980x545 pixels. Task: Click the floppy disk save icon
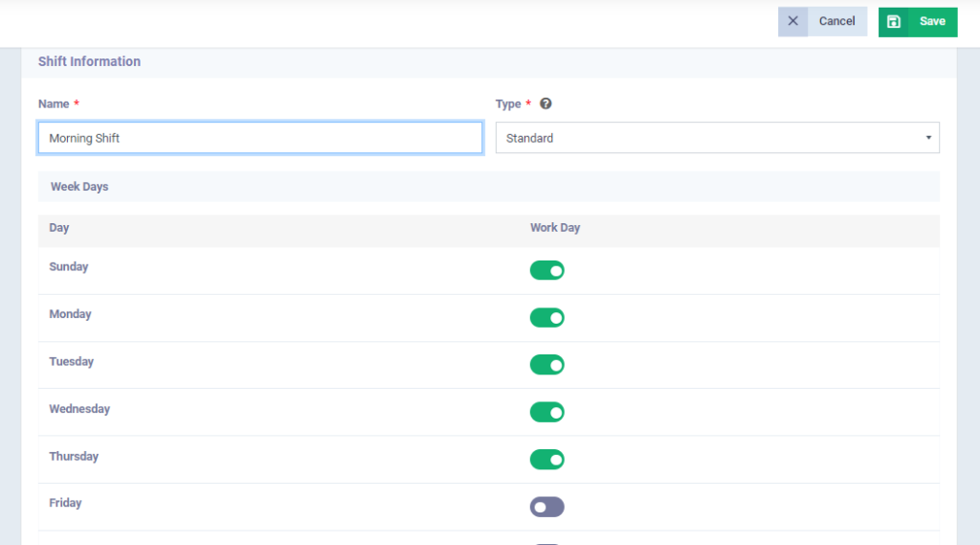click(893, 22)
